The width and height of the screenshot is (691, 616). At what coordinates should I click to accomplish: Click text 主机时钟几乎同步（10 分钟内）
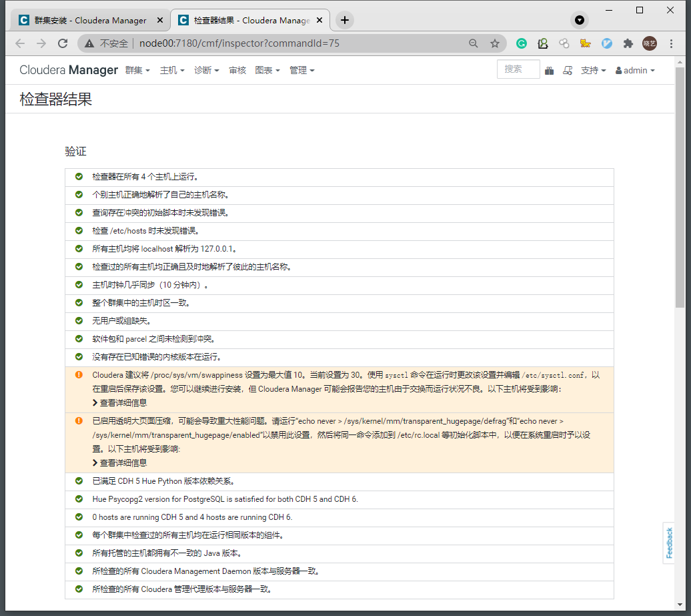click(x=150, y=285)
